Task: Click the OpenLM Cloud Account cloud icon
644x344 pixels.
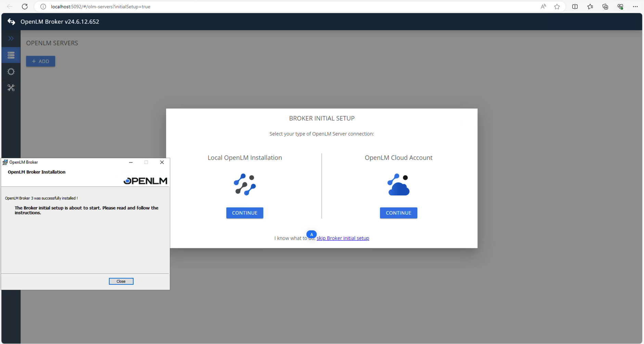Action: tap(398, 185)
